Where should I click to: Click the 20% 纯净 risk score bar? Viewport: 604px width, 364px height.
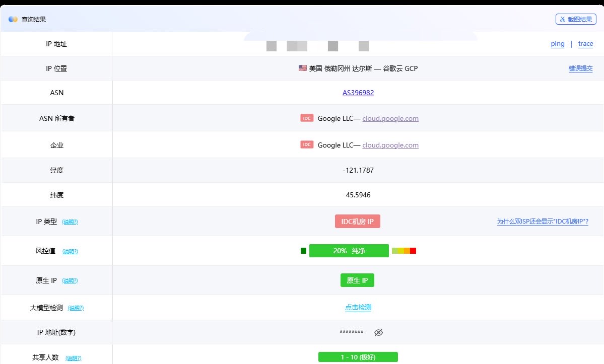[x=349, y=251]
